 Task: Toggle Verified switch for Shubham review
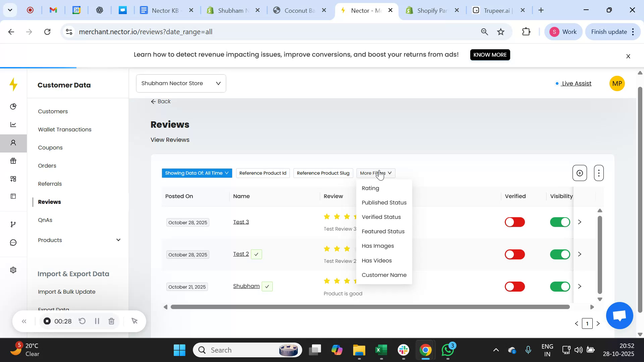(x=515, y=287)
